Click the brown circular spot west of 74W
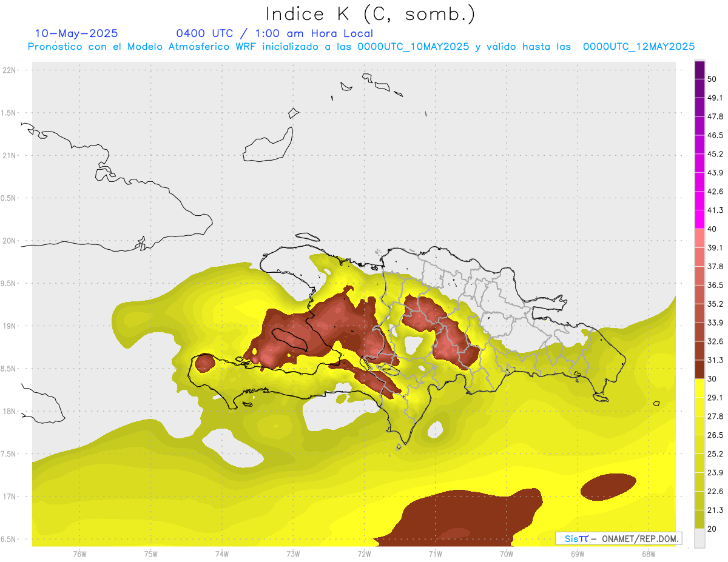 click(204, 363)
